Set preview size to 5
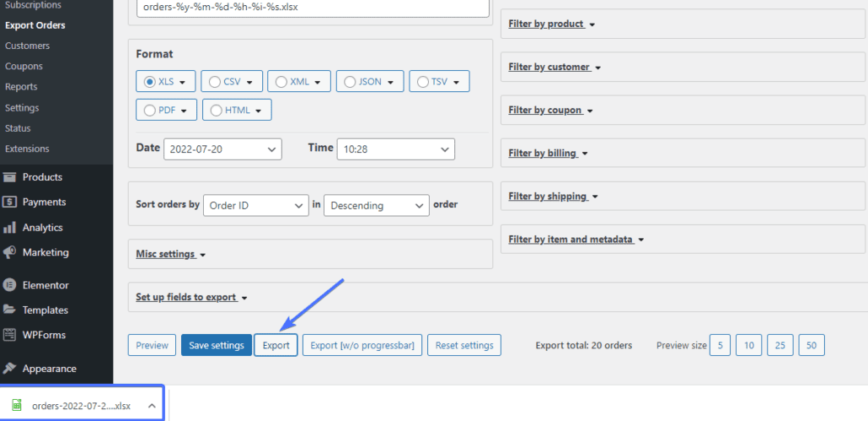This screenshot has width=868, height=421. coord(721,345)
